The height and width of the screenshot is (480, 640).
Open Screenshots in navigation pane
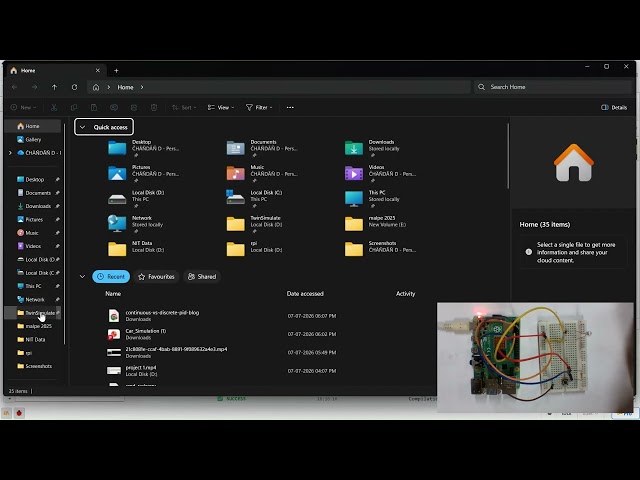pyautogui.click(x=33, y=366)
